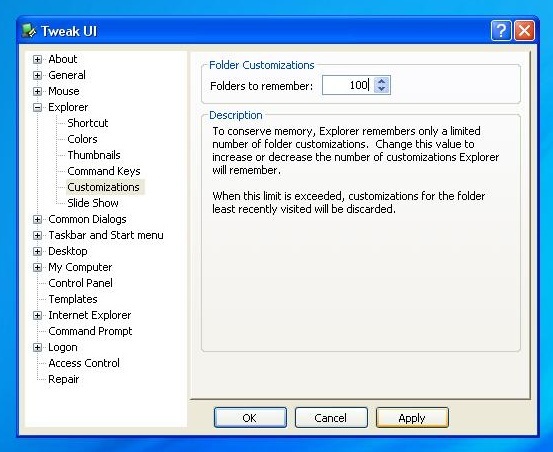Expand the Logon tree node
Viewport: 553px width, 452px height.
37,347
